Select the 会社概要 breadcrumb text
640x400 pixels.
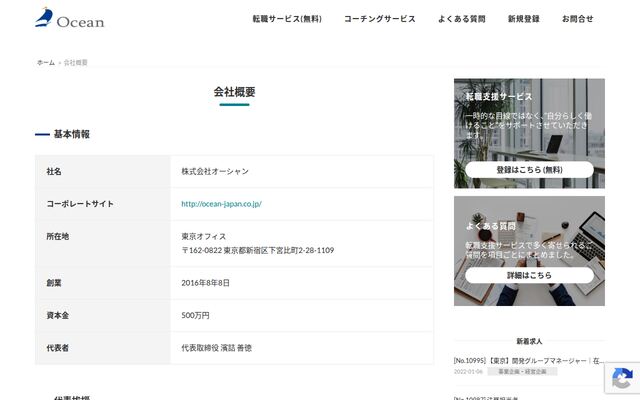[76, 62]
